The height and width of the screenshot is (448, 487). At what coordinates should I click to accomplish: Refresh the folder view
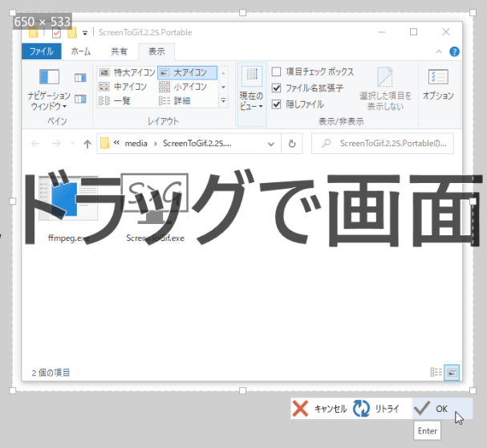[x=292, y=144]
